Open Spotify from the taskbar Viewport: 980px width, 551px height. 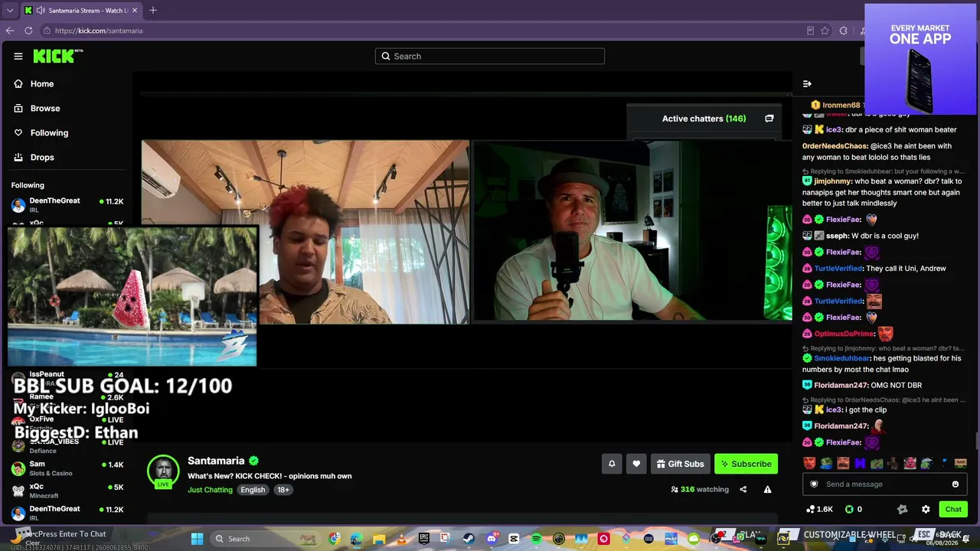point(536,539)
